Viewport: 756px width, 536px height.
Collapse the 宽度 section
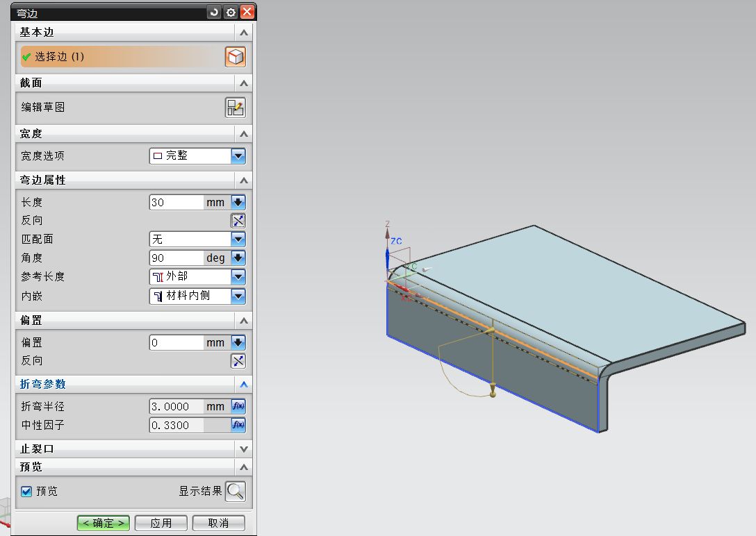pos(244,134)
